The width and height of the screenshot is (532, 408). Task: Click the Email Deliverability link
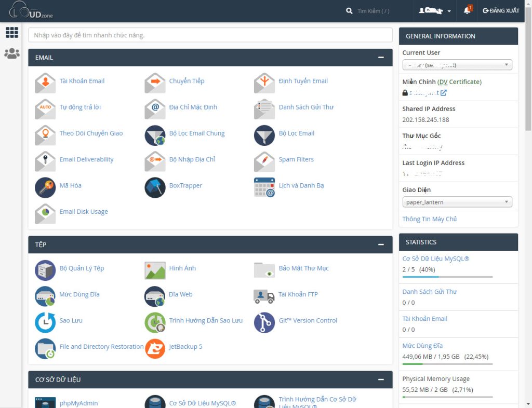[x=86, y=159]
